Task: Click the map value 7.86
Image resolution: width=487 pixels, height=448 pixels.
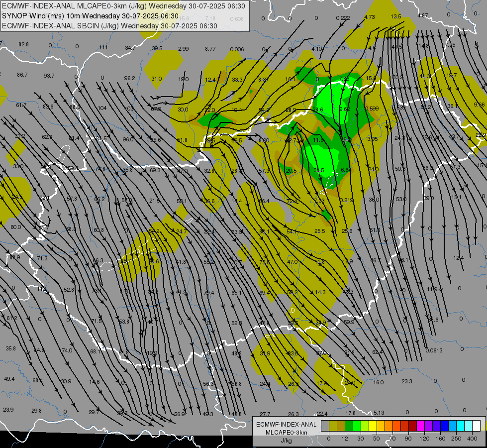Action: point(344,79)
